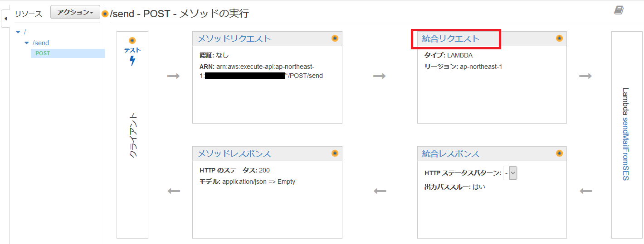Open メソッドレスポンス settings link
The height and width of the screenshot is (244, 644).
pos(234,154)
